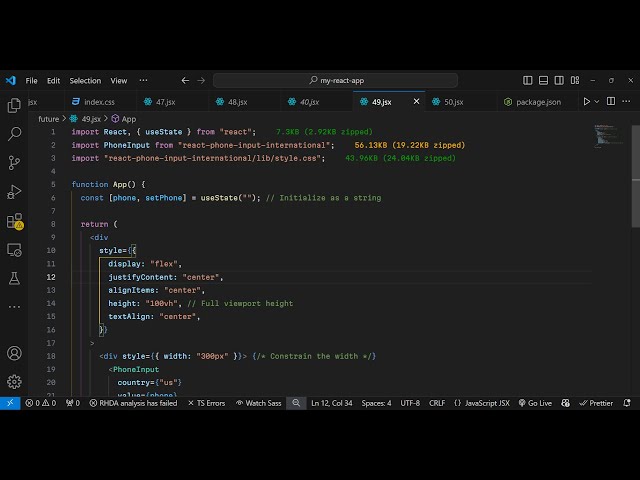Viewport: 640px width, 480px height.
Task: Open the JavaScript JSX language mode selector
Action: click(481, 403)
